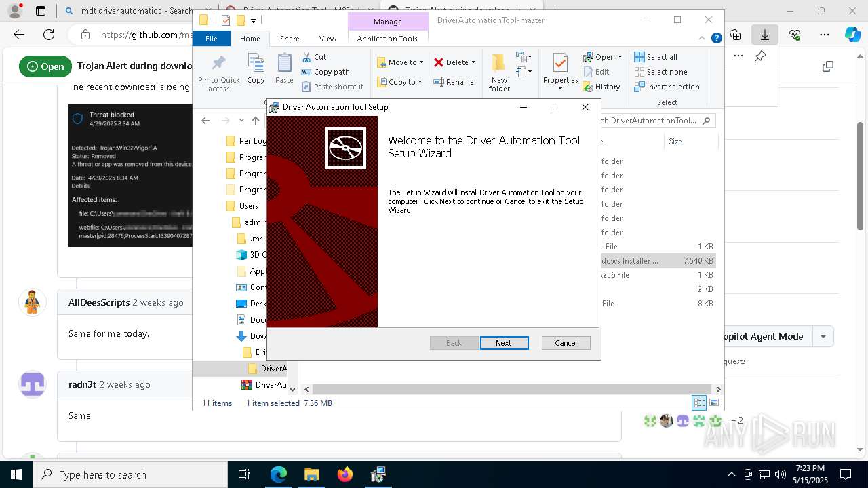Click the Open issue status badge

[x=45, y=66]
